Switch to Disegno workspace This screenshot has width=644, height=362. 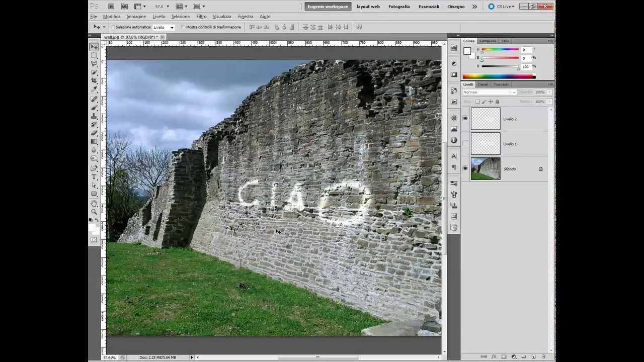click(456, 7)
